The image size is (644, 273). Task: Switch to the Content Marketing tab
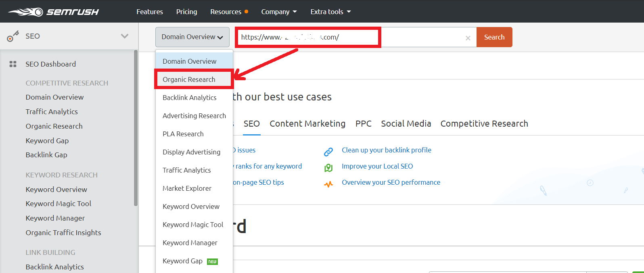(x=307, y=123)
